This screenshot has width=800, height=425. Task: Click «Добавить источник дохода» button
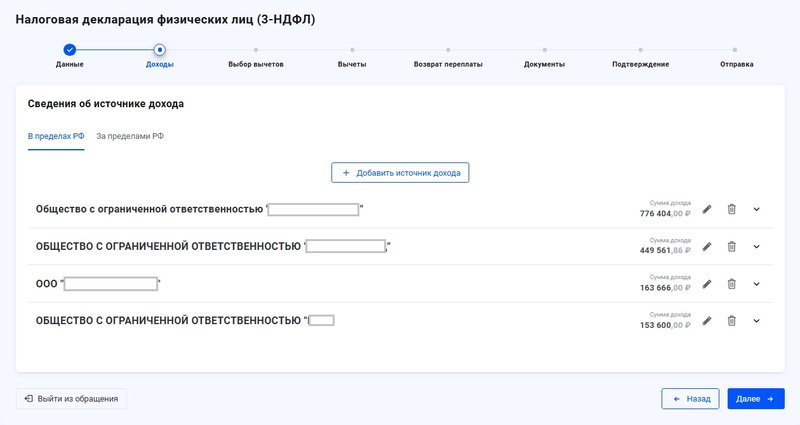[x=400, y=173]
